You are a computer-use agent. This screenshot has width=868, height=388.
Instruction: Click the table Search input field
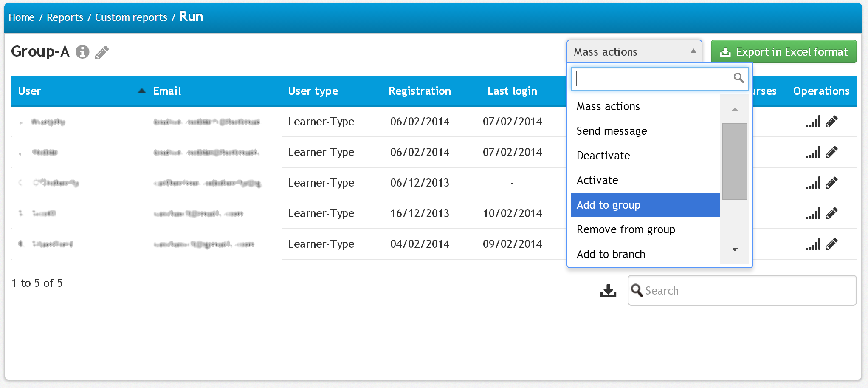747,291
